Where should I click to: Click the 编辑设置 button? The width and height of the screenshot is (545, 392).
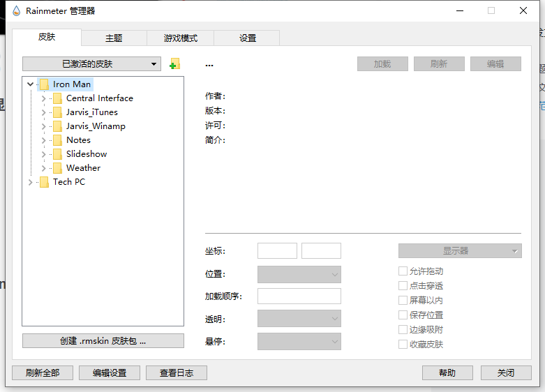(110, 373)
